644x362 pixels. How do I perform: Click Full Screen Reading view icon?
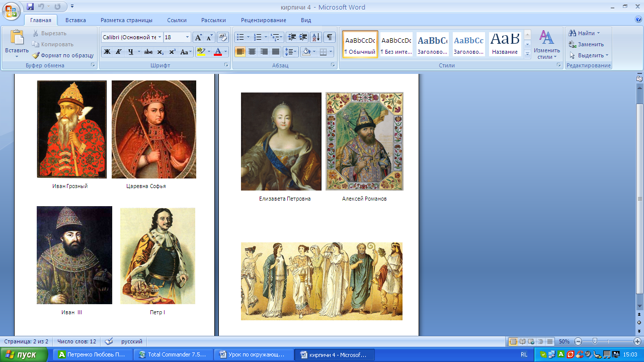coord(522,341)
